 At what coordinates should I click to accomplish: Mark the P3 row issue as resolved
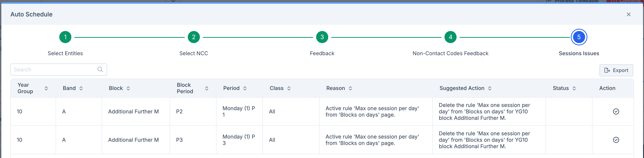point(616,140)
